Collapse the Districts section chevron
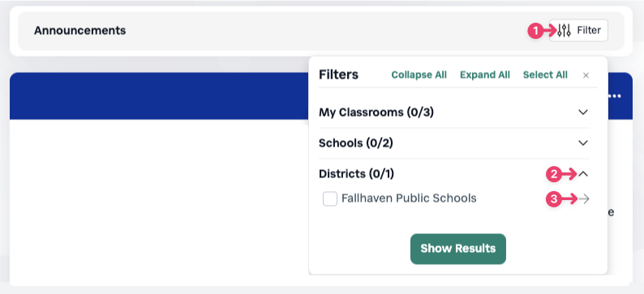Viewport: 644px width, 294px height. [x=583, y=174]
